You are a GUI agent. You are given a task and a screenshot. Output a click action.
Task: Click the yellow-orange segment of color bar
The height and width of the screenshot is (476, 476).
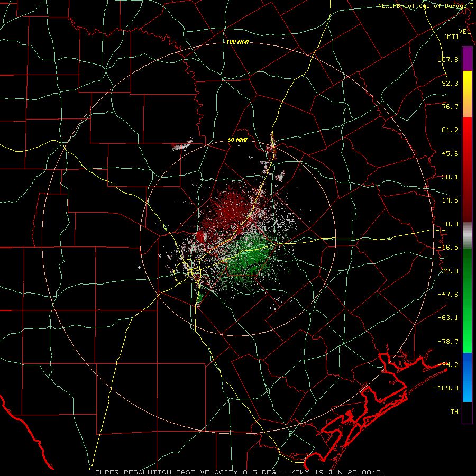tap(467, 94)
